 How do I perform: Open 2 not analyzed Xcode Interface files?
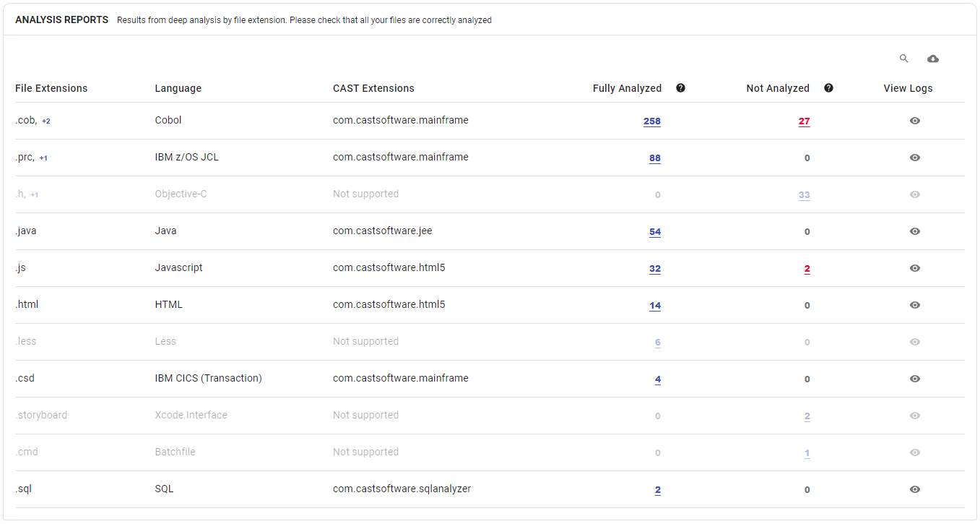(807, 416)
